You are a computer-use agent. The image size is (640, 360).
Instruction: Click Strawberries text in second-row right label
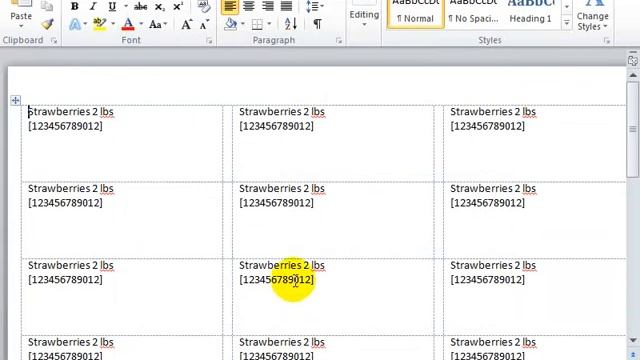point(493,189)
